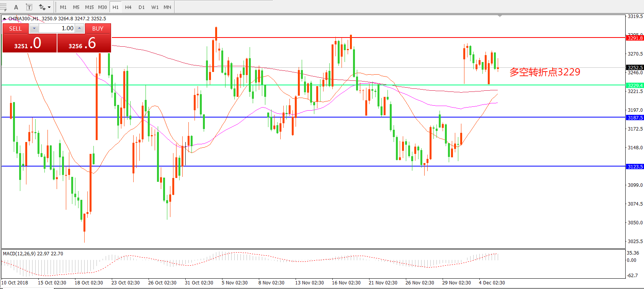Screen dimensions: 644x289
Task: Open the Arrows tool dropdown arrow
Action: coord(49,7)
